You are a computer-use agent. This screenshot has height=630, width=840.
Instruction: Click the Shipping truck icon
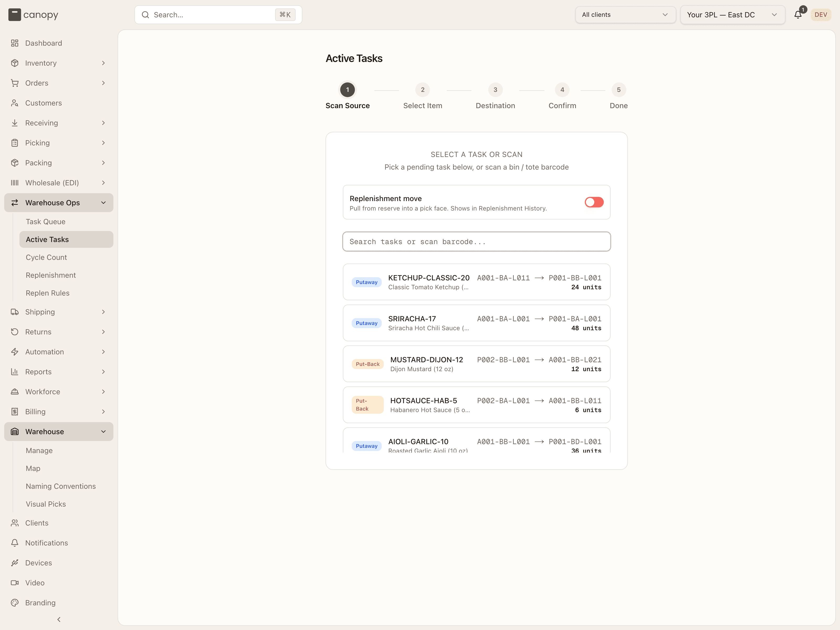coord(15,312)
